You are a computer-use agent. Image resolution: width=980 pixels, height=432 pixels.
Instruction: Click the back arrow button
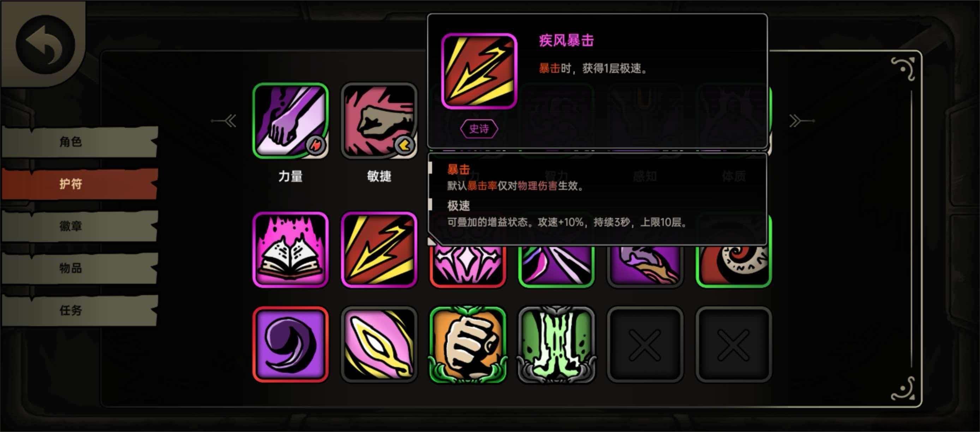point(45,44)
